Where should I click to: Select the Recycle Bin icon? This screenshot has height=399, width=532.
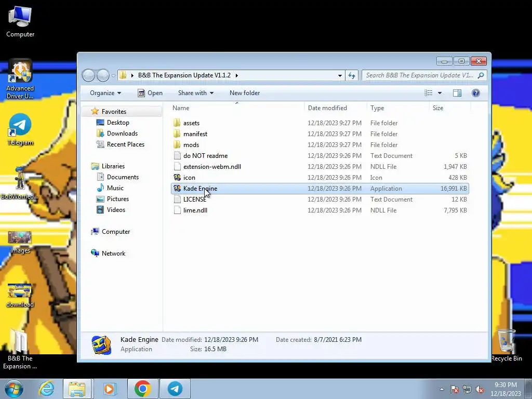(506, 345)
